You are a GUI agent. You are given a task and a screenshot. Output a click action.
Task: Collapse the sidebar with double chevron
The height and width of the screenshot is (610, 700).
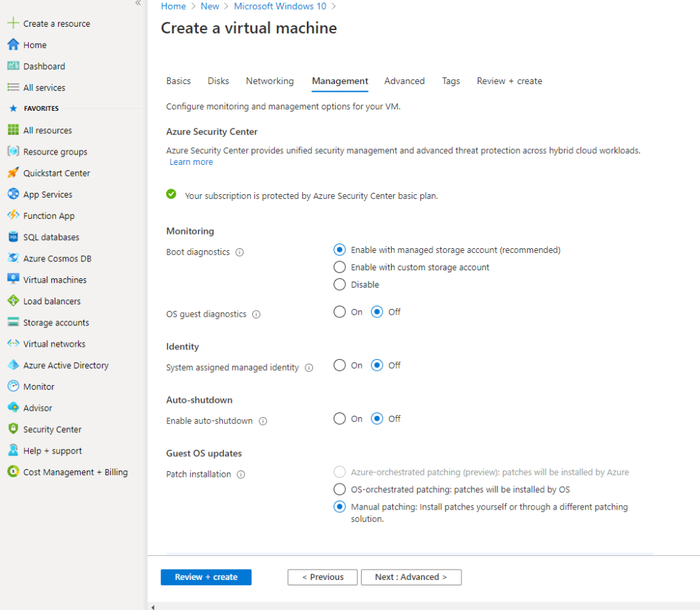pyautogui.click(x=138, y=3)
